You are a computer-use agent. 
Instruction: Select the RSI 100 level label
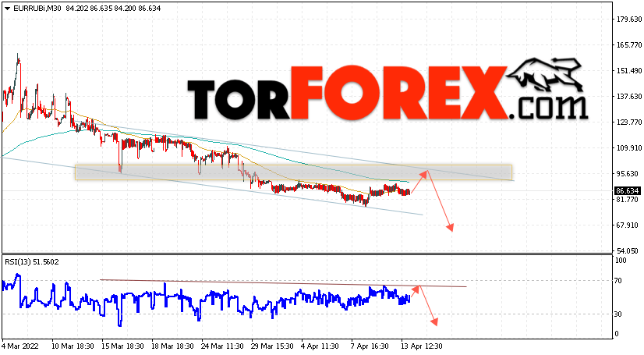point(621,261)
